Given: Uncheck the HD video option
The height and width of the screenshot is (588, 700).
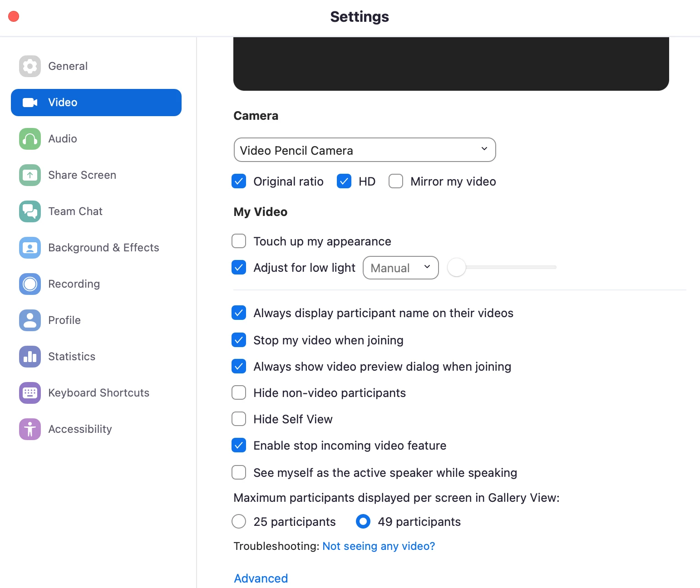Looking at the screenshot, I should 344,181.
